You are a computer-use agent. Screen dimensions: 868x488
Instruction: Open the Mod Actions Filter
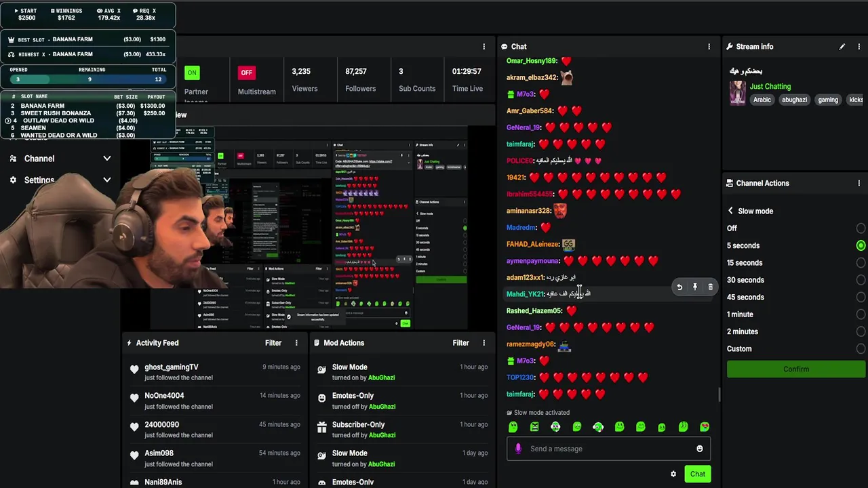pos(460,343)
